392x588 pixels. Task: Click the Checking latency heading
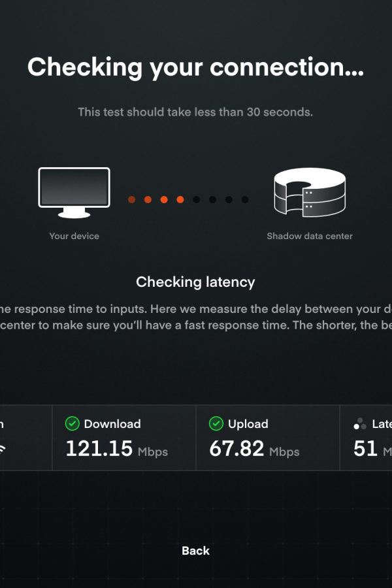[195, 282]
